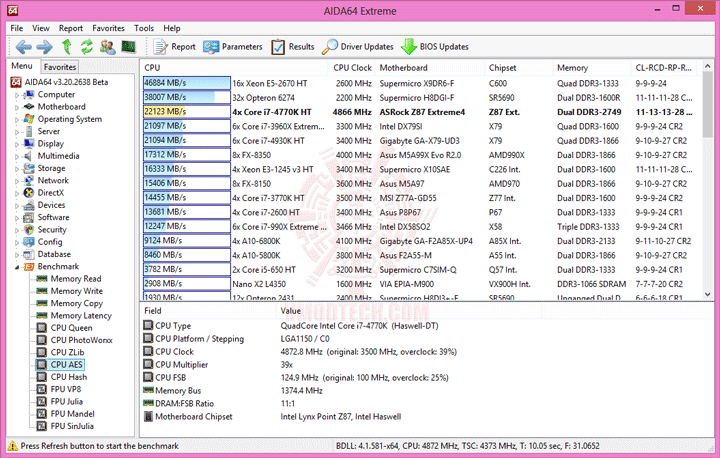Open benchmark Parameters
720x458 pixels.
pos(233,47)
